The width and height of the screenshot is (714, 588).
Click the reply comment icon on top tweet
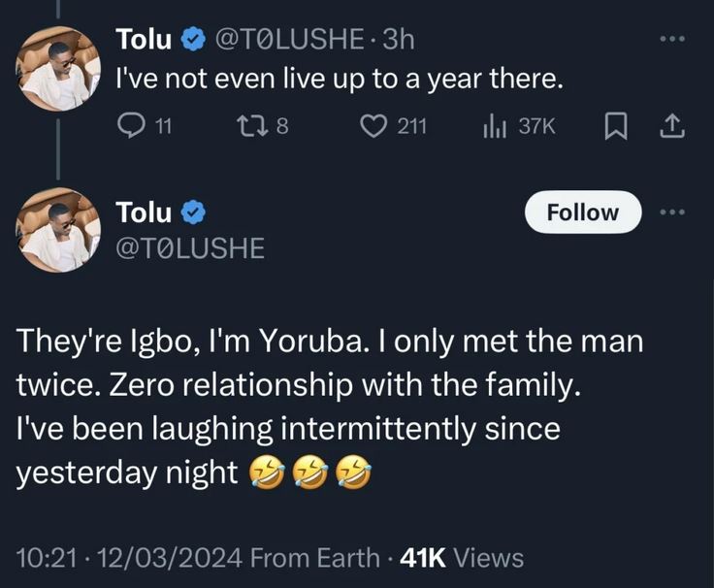click(x=130, y=125)
